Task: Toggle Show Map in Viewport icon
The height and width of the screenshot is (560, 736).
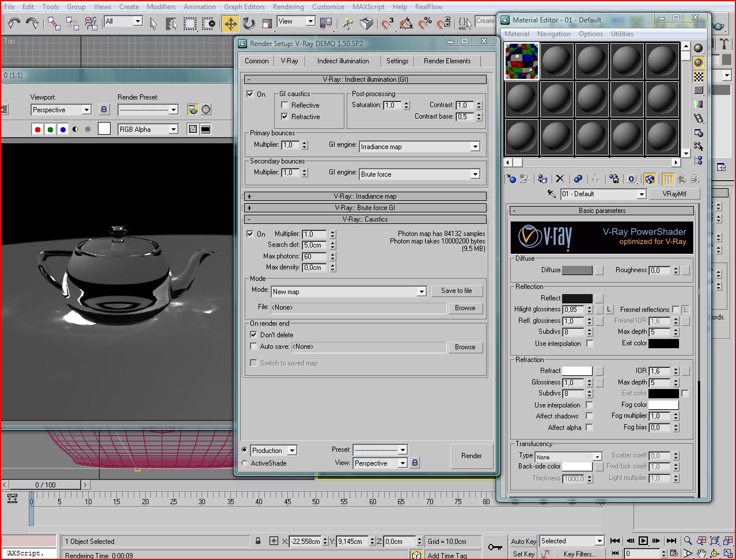Action: (x=650, y=179)
